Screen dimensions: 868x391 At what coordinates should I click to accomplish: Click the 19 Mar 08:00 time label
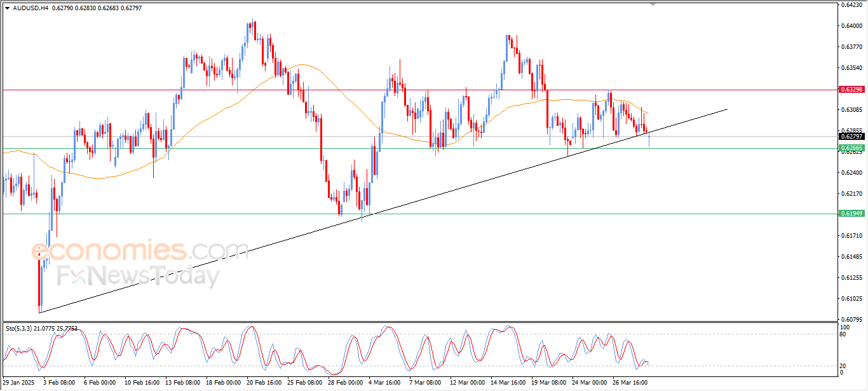[x=549, y=383]
